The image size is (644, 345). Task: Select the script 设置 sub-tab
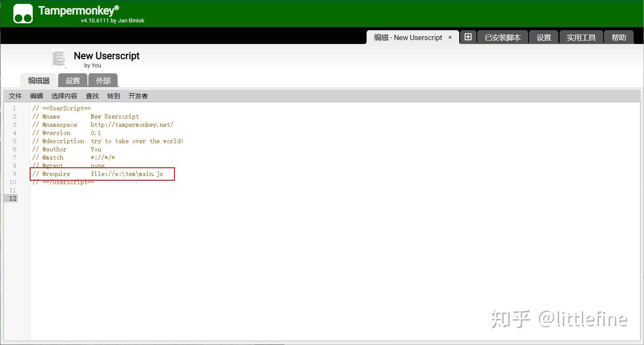pos(73,81)
